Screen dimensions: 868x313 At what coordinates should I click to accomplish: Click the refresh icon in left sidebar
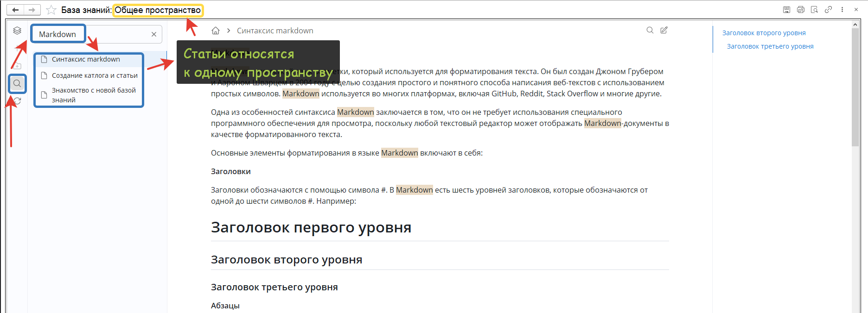17,100
